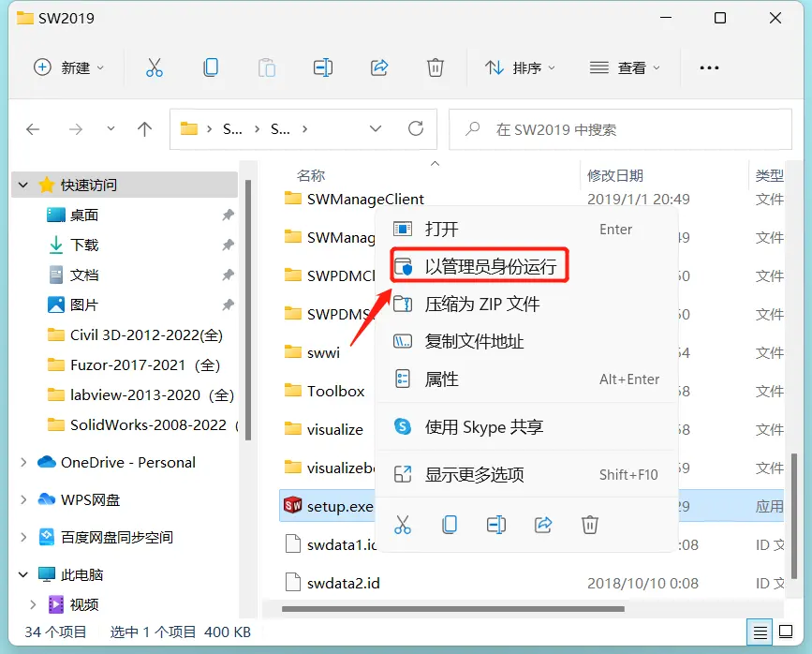Open the 查看 view dropdown
This screenshot has width=812, height=654.
[x=625, y=67]
